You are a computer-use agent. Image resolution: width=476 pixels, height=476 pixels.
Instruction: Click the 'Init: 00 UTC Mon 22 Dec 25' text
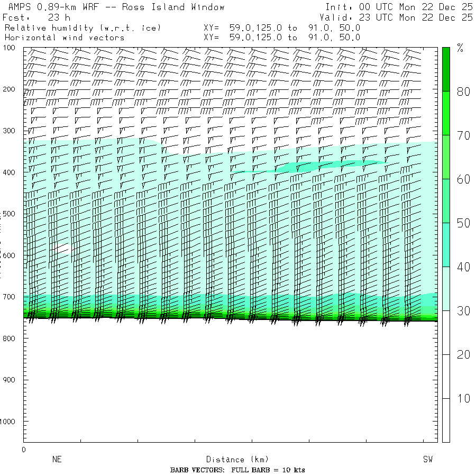pyautogui.click(x=399, y=7)
